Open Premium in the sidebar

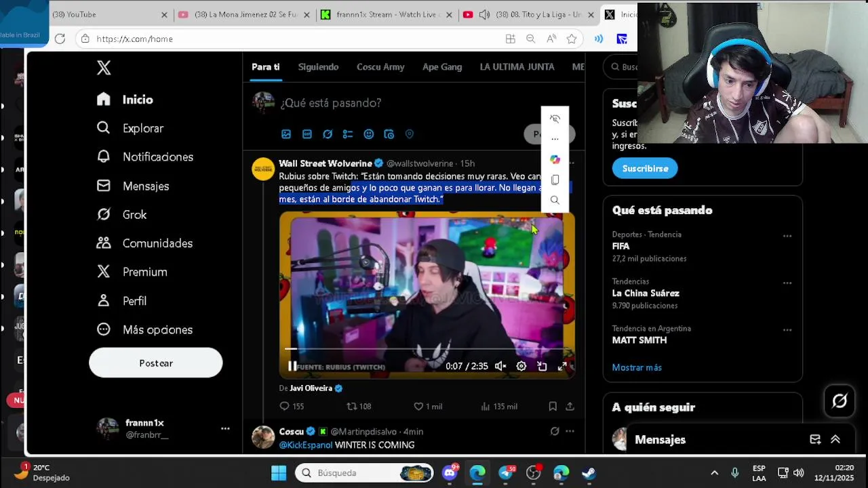(x=132, y=272)
